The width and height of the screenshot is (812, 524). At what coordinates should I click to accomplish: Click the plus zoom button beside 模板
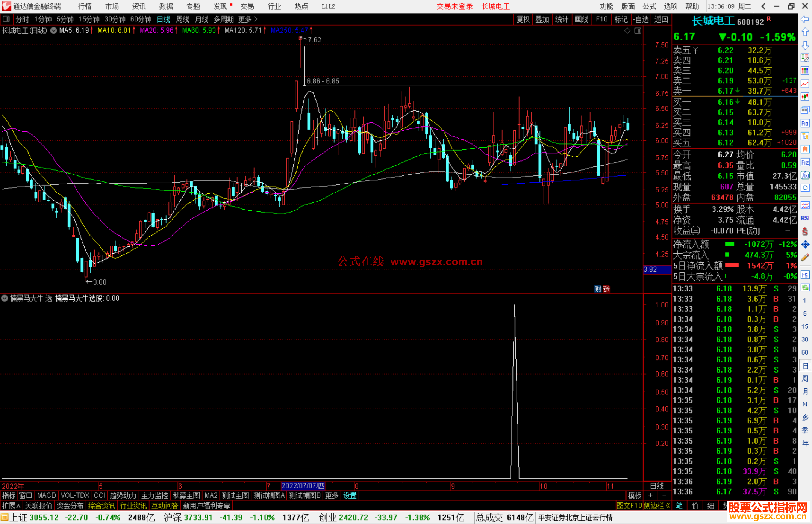(651, 495)
